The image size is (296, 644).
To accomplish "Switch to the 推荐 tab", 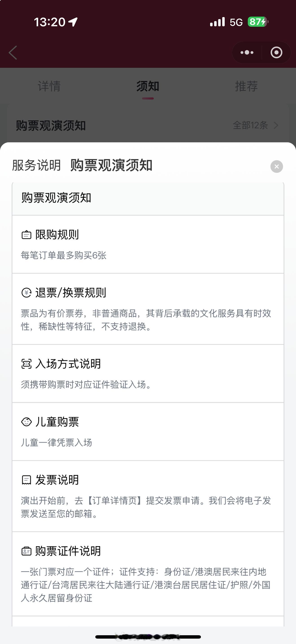I will 246,86.
